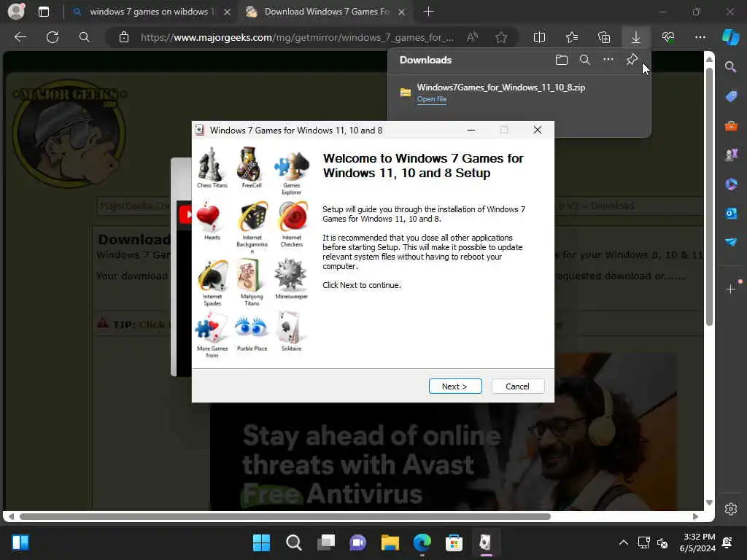
Task: Open the Outlook sidebar icon
Action: tap(731, 214)
